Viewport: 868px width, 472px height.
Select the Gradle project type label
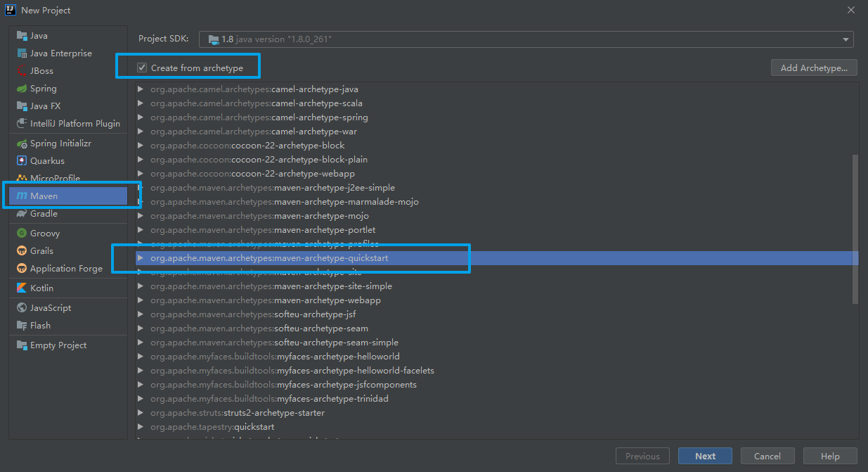44,214
